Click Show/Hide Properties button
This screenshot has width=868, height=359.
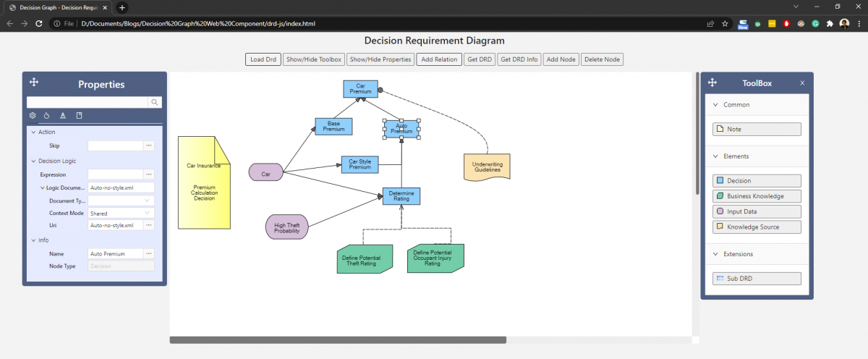coord(380,59)
